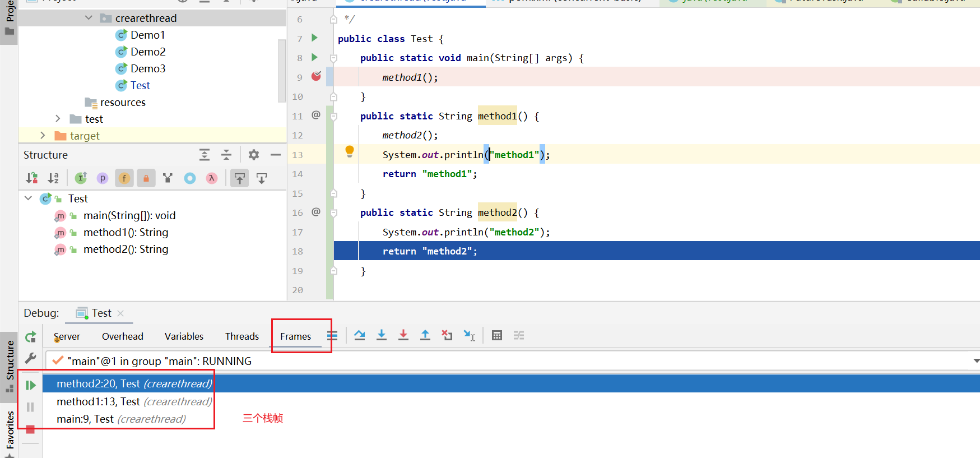Fold the method2 body
This screenshot has height=458, width=980.
click(x=333, y=213)
